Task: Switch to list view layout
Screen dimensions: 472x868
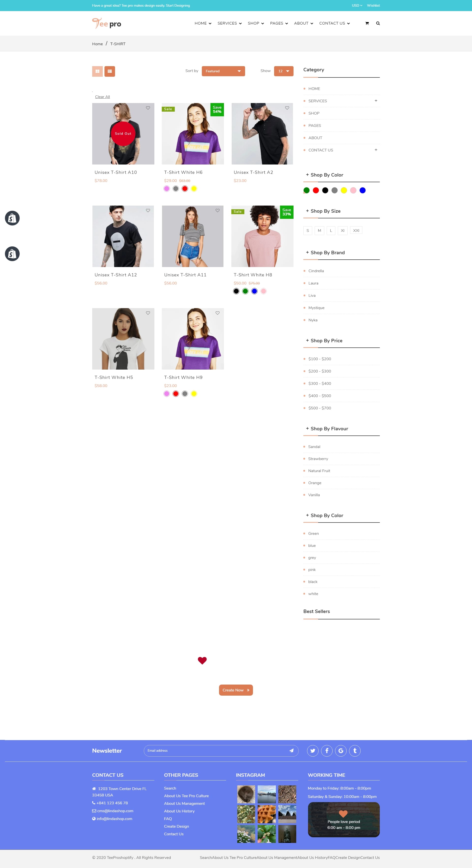Action: 109,71
